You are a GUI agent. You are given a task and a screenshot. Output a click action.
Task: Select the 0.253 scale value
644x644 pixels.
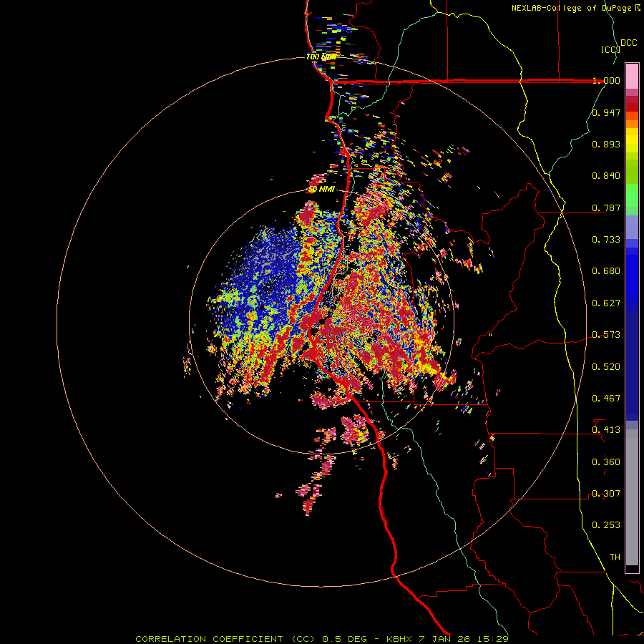coord(606,525)
